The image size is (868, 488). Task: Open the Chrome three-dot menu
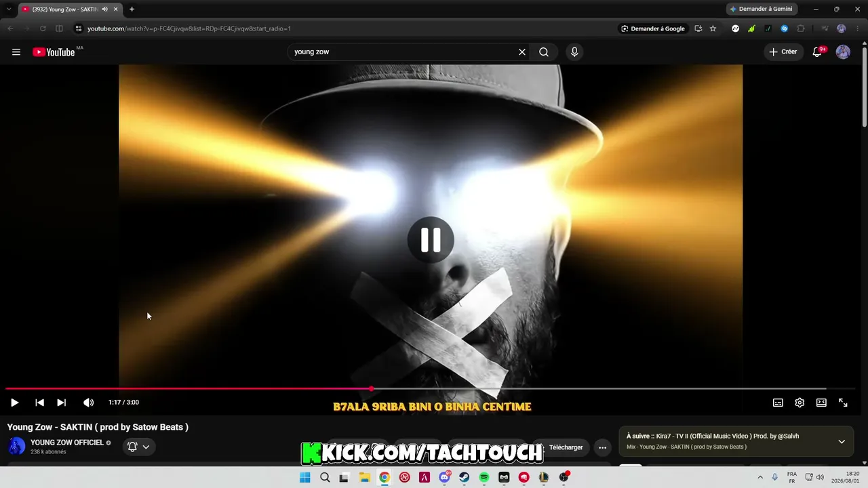tap(857, 28)
